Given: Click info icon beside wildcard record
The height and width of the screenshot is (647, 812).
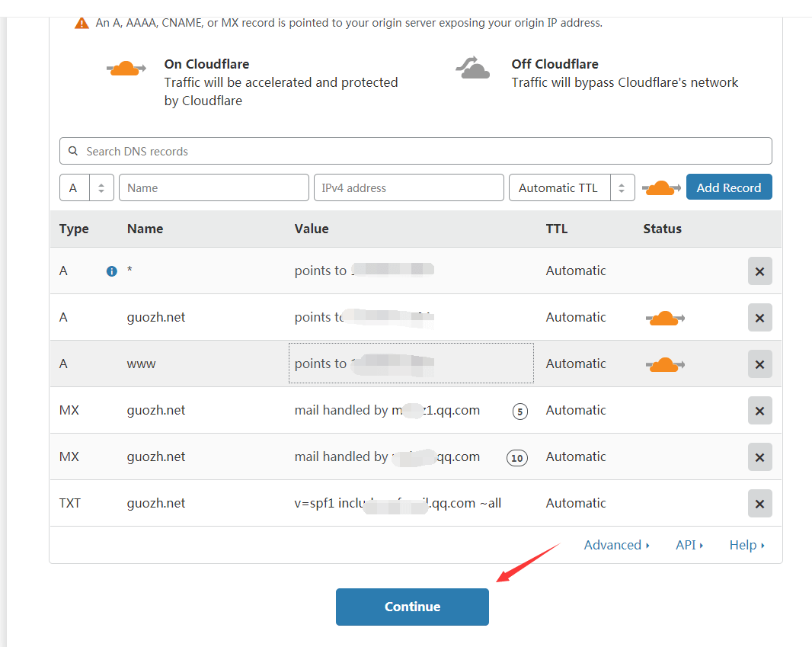Looking at the screenshot, I should pos(112,271).
